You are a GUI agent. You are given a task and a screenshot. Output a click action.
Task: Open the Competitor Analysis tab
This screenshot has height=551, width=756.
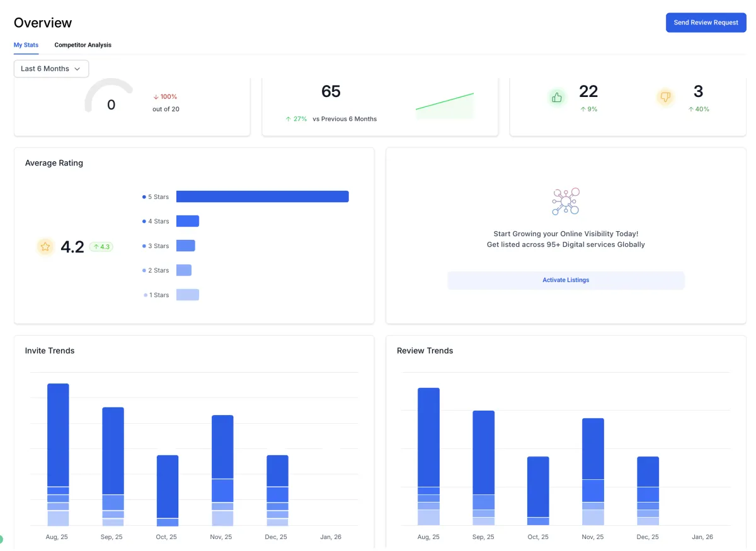[x=83, y=45]
